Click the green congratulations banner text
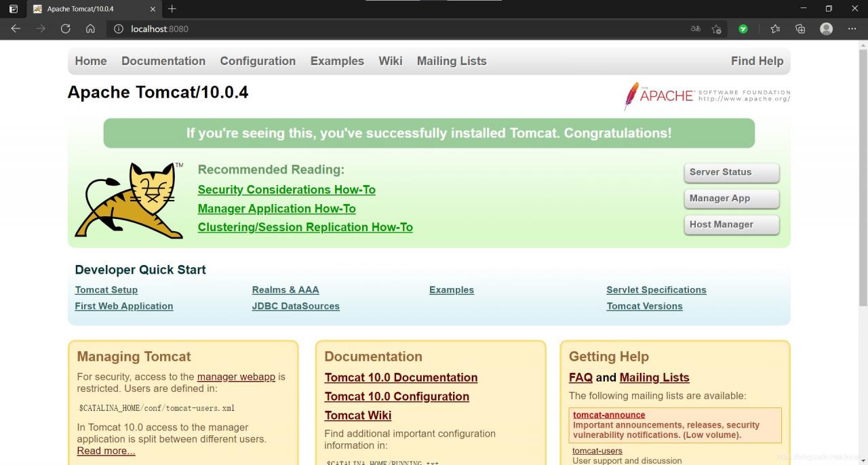The height and width of the screenshot is (465, 868). coord(429,133)
